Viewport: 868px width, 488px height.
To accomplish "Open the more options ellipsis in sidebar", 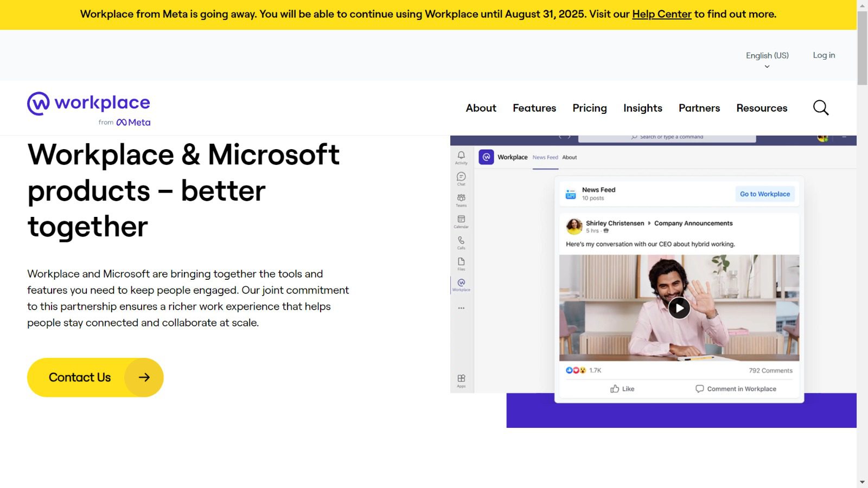I will point(461,307).
